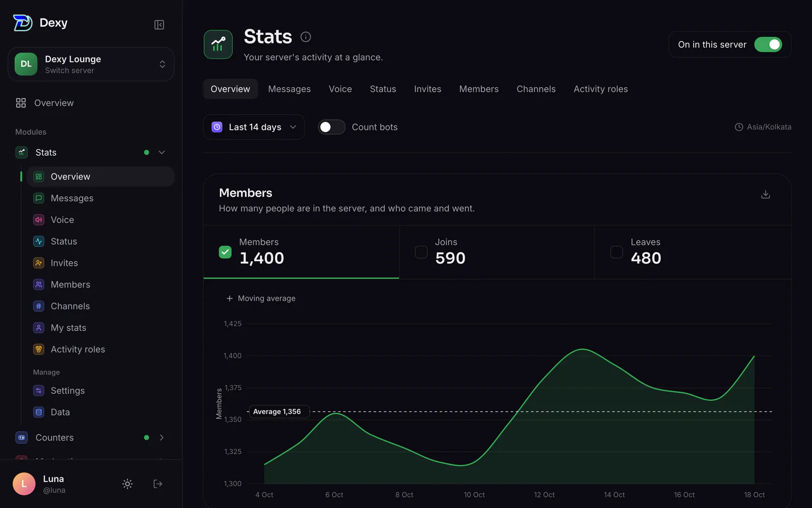Download the Members chart data
The image size is (812, 508).
(765, 194)
